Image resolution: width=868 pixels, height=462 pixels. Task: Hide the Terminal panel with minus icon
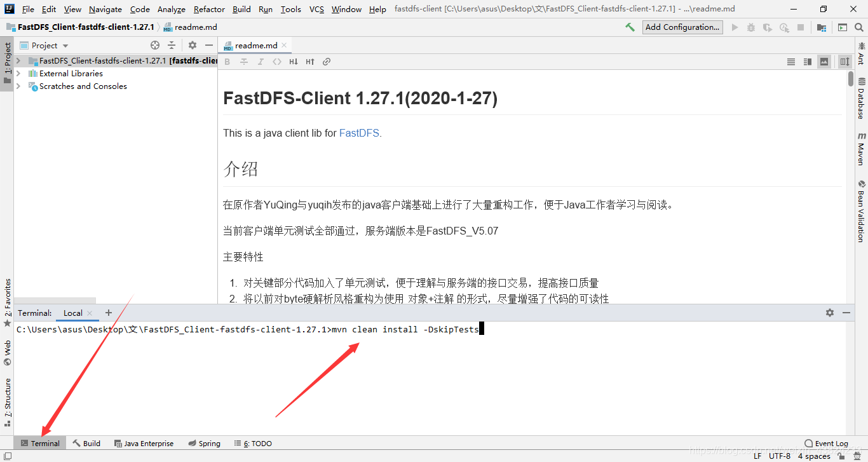click(846, 313)
